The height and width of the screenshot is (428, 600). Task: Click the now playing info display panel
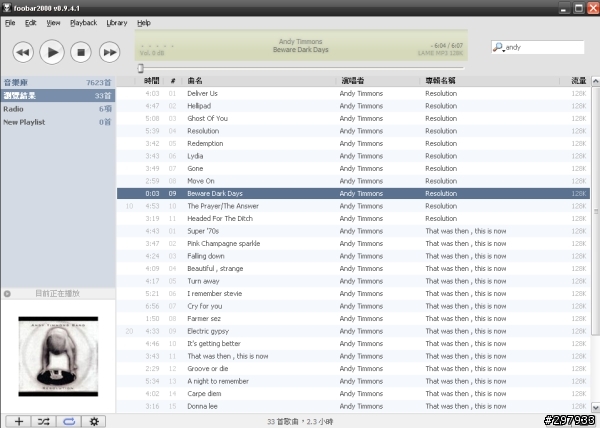pyautogui.click(x=301, y=45)
